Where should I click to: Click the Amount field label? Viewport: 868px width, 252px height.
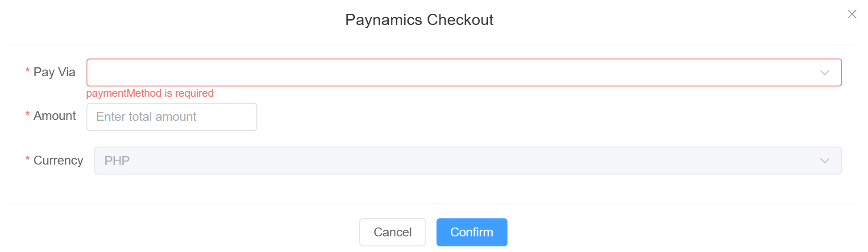coord(55,116)
